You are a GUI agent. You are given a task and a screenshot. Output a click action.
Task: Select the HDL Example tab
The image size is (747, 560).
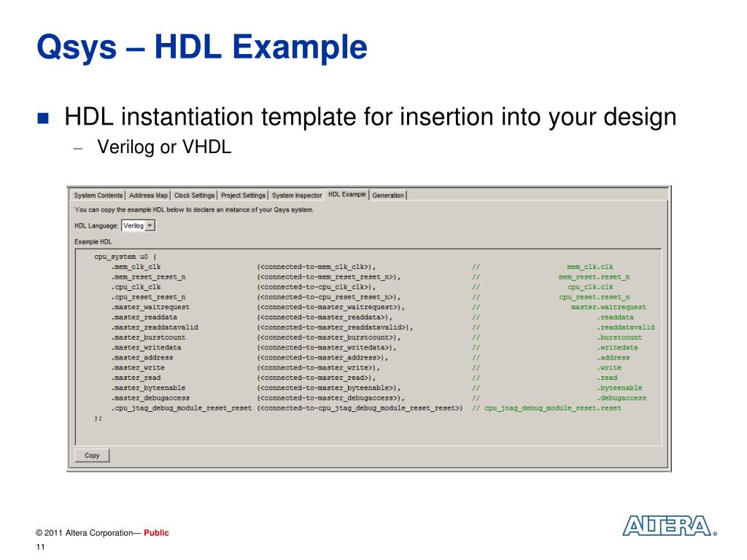[347, 194]
